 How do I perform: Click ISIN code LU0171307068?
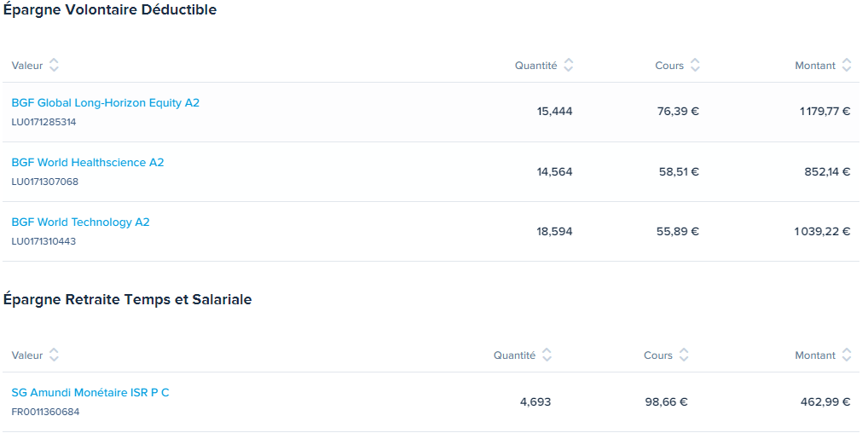pos(45,182)
